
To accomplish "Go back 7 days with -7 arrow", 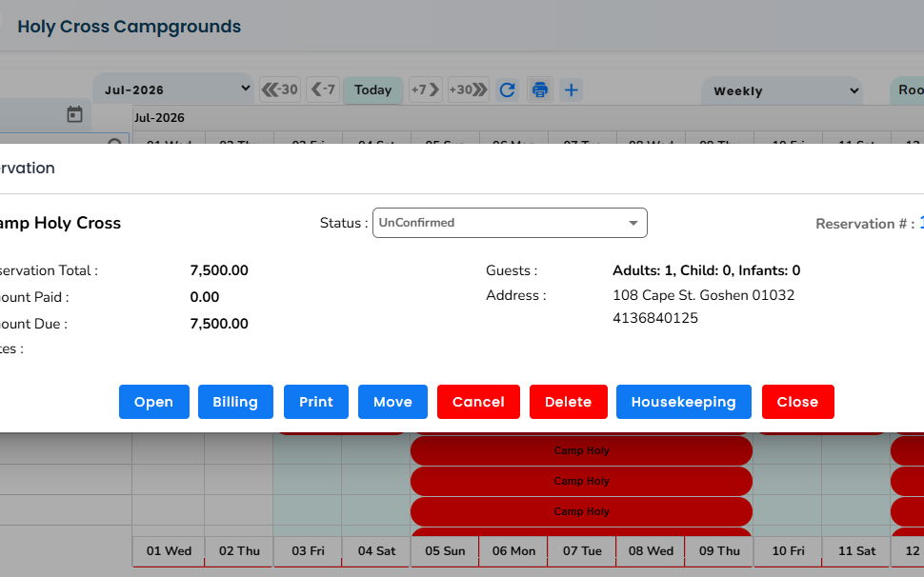I will tap(324, 90).
